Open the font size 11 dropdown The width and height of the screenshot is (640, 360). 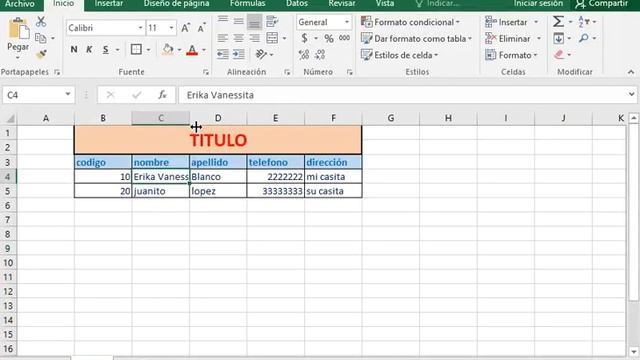click(x=171, y=28)
